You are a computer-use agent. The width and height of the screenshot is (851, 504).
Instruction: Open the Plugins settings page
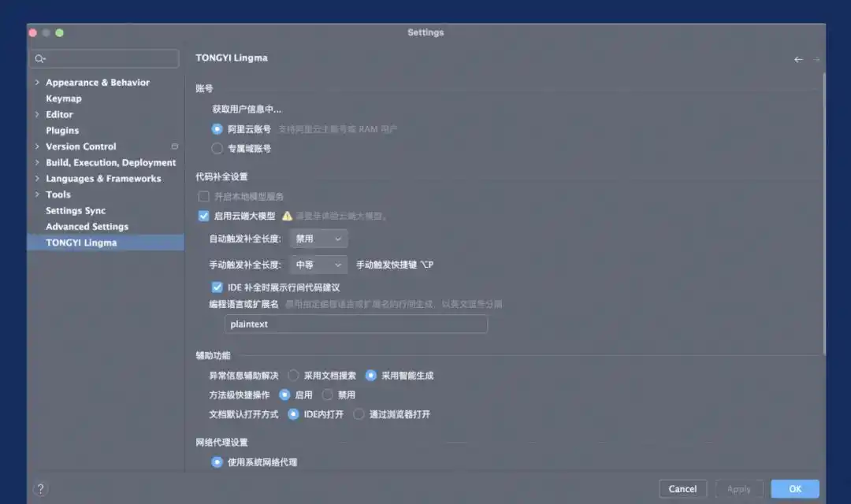tap(61, 130)
